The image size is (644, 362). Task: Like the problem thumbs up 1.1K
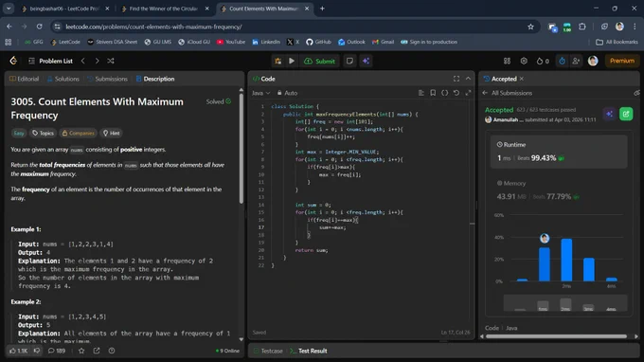tap(18, 351)
